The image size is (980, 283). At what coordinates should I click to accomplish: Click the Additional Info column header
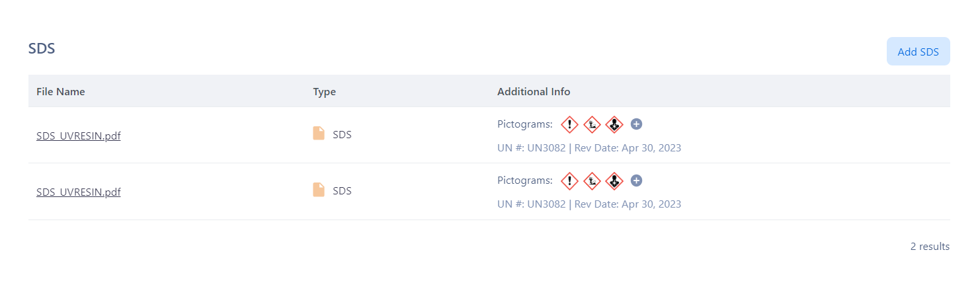[x=534, y=92]
